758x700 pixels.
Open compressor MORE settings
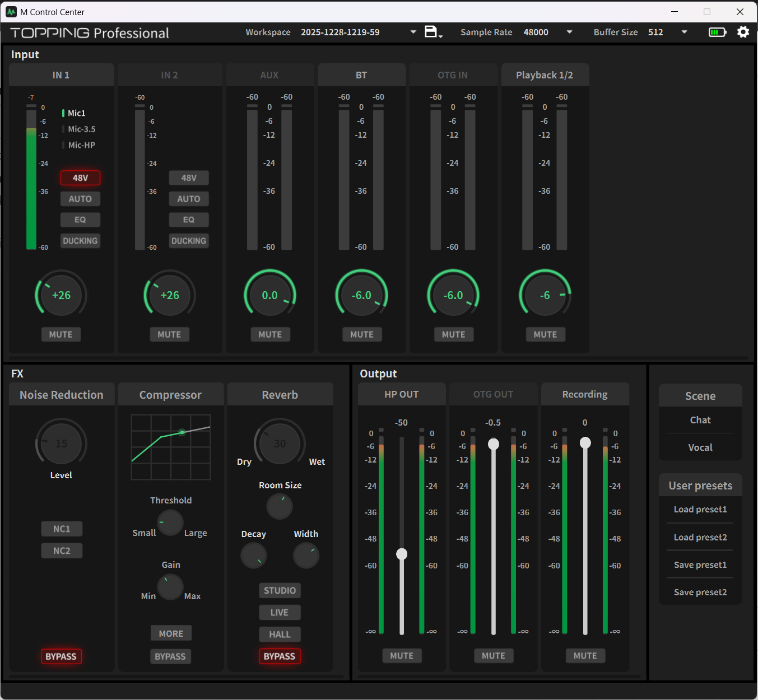[x=171, y=633]
